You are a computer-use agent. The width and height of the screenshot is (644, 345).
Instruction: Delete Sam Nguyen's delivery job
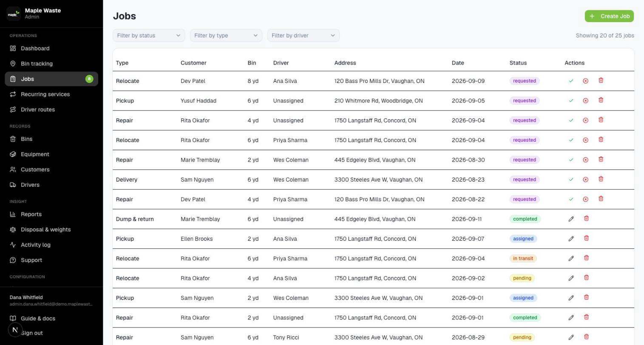pos(601,179)
